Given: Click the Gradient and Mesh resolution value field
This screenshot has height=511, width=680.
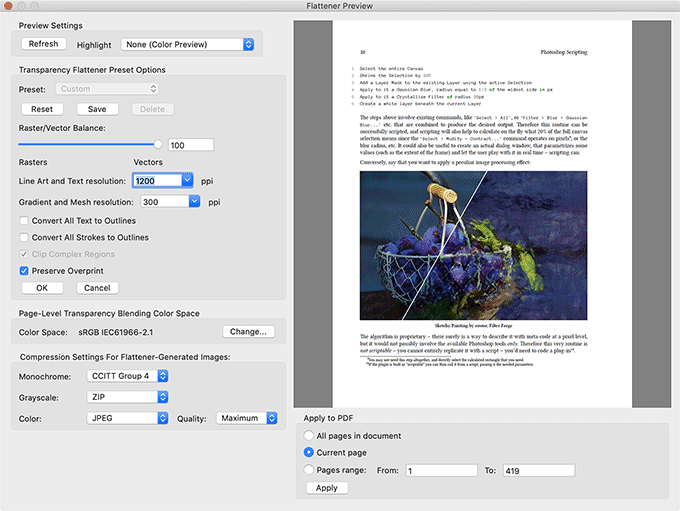Looking at the screenshot, I should 165,202.
